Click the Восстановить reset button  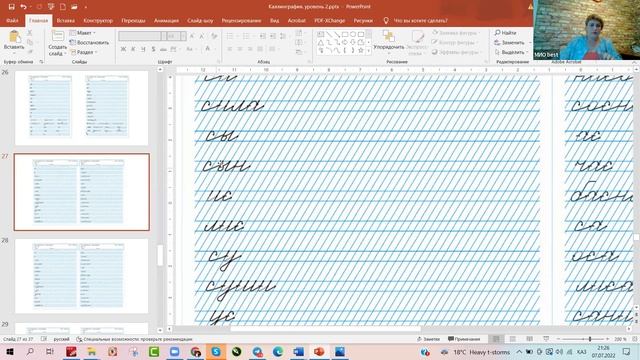(x=89, y=42)
